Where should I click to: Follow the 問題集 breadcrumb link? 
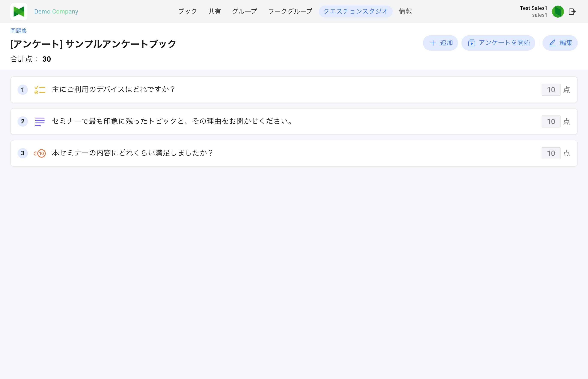[19, 31]
